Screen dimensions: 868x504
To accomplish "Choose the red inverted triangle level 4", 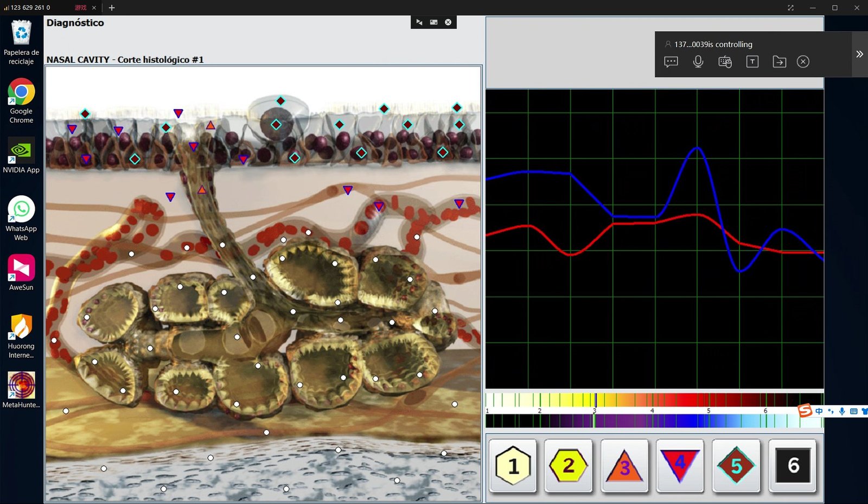I will (x=680, y=465).
